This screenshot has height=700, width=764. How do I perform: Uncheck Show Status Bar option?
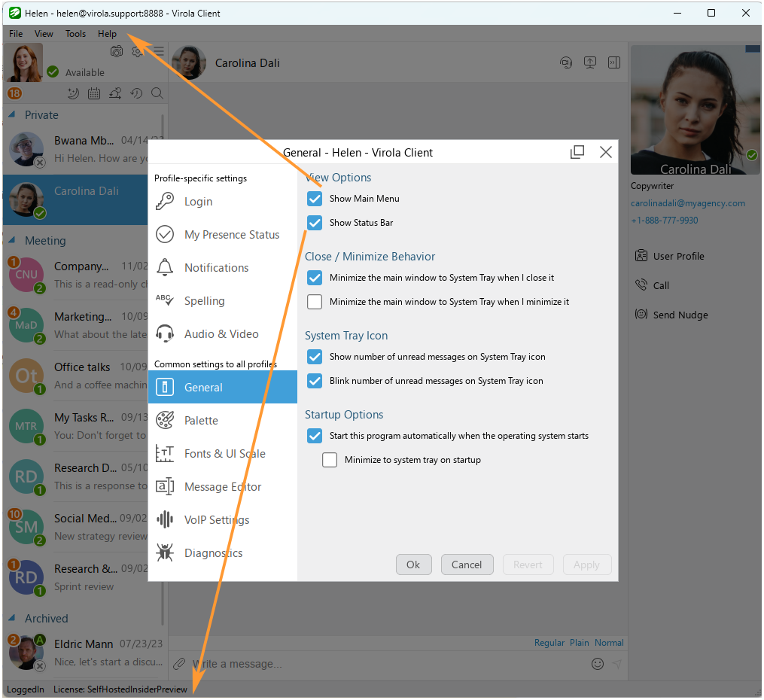click(314, 223)
